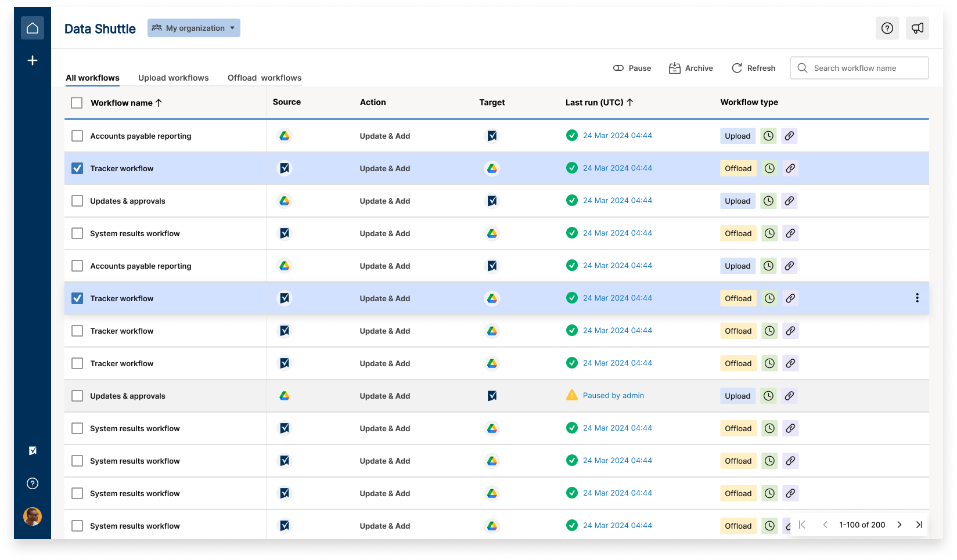The width and height of the screenshot is (957, 560).
Task: Enable the checkbox for System results workflow
Action: (x=77, y=233)
